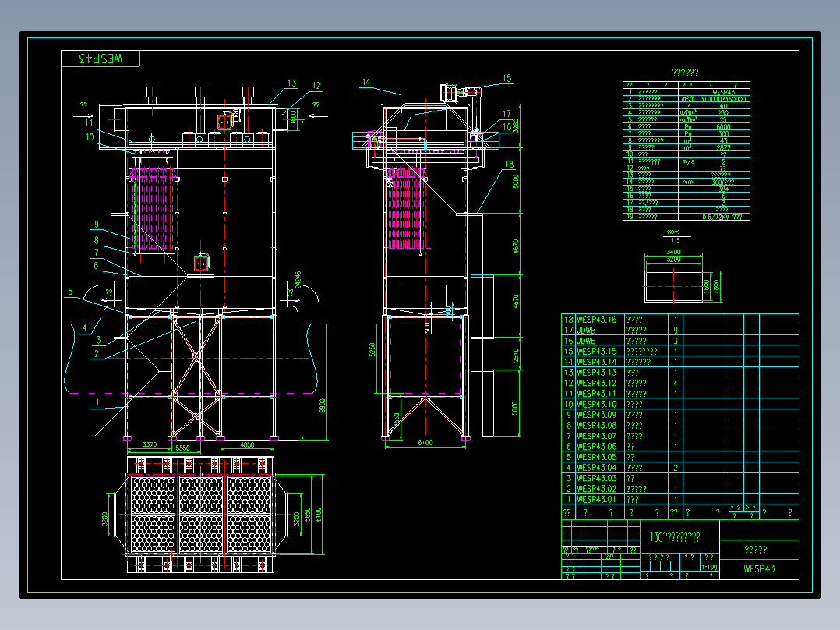Select parts list cell WESP43.10
Image resolution: width=840 pixels, height=630 pixels.
pyautogui.click(x=596, y=404)
